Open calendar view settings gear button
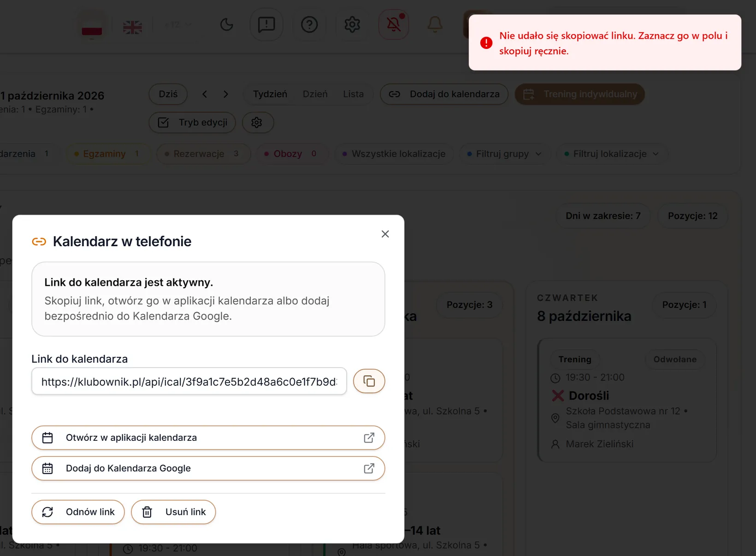Viewport: 756px width, 556px height. (x=258, y=123)
